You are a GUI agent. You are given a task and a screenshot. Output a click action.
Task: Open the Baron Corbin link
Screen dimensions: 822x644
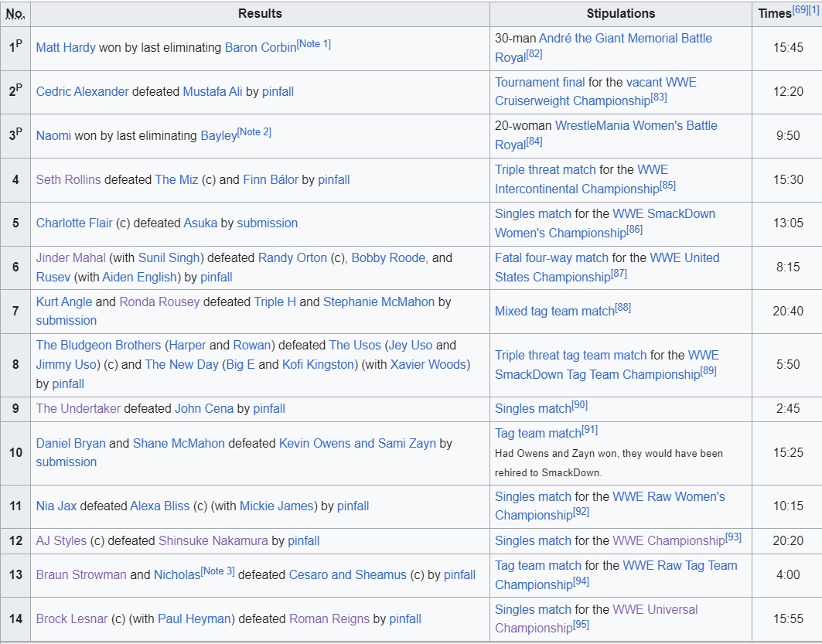pyautogui.click(x=261, y=48)
